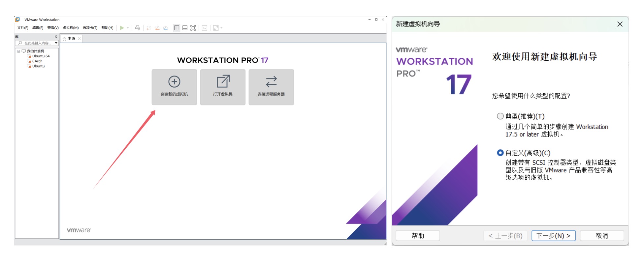Click the 创建新的虚拟机 tile
The image size is (644, 269).
pyautogui.click(x=174, y=87)
